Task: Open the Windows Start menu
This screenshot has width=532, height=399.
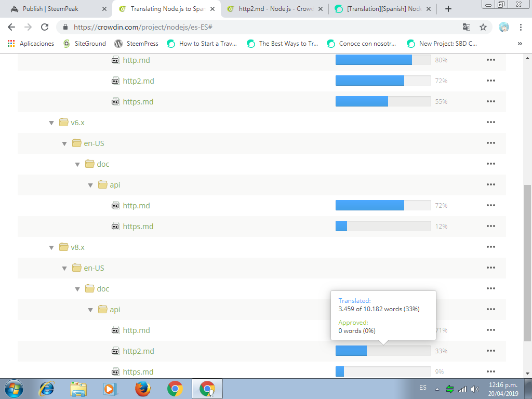Action: [14, 388]
